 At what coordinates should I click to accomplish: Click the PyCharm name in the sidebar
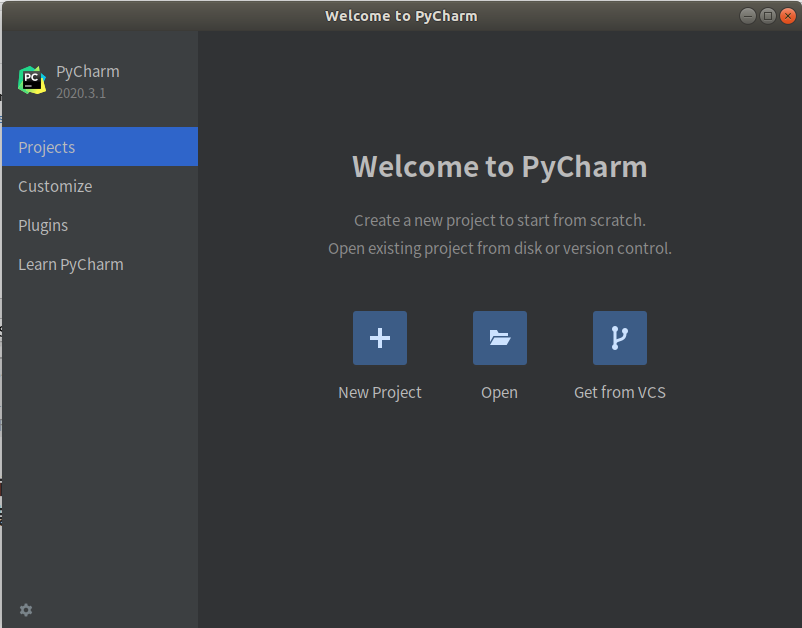88,72
